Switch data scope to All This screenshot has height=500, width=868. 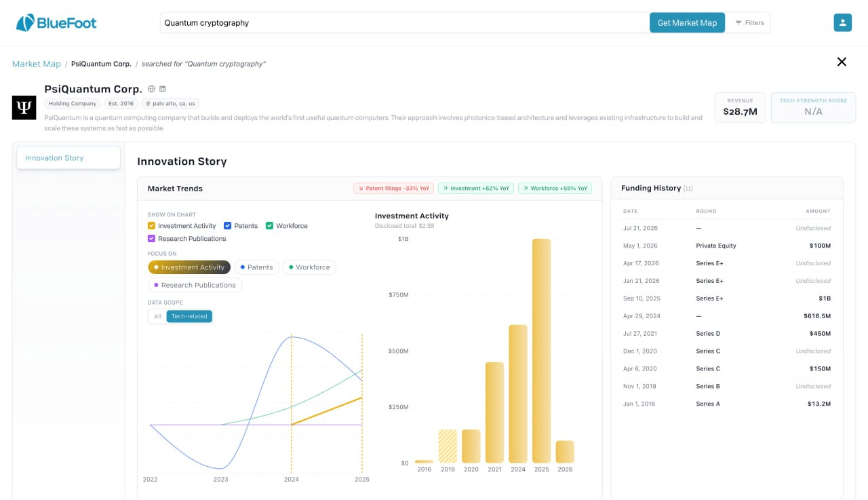tap(158, 316)
